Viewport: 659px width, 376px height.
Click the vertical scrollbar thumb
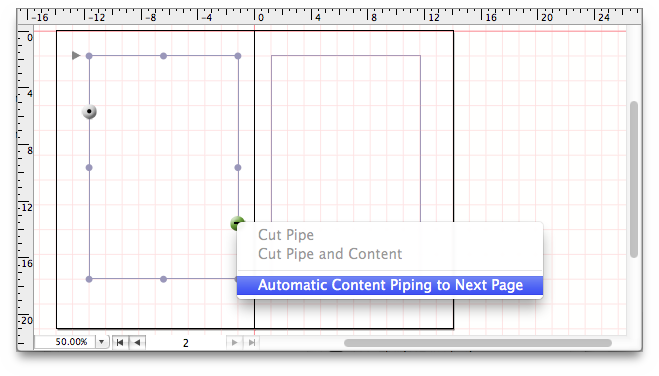(634, 179)
